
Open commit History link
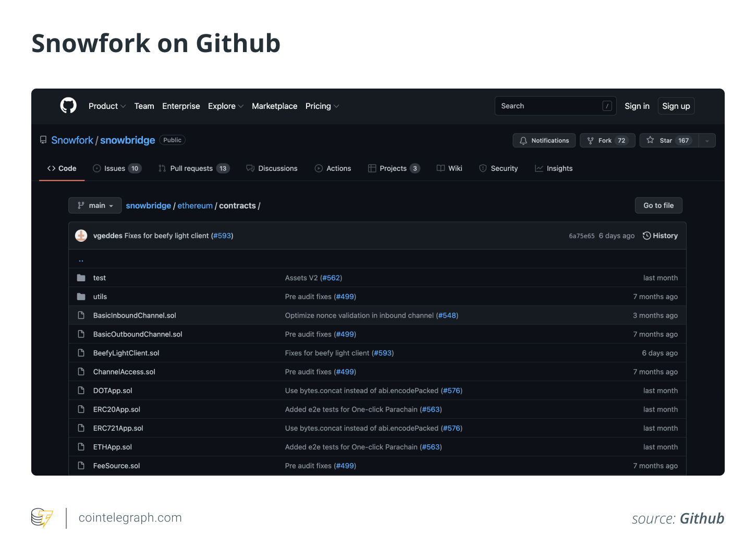coord(660,235)
